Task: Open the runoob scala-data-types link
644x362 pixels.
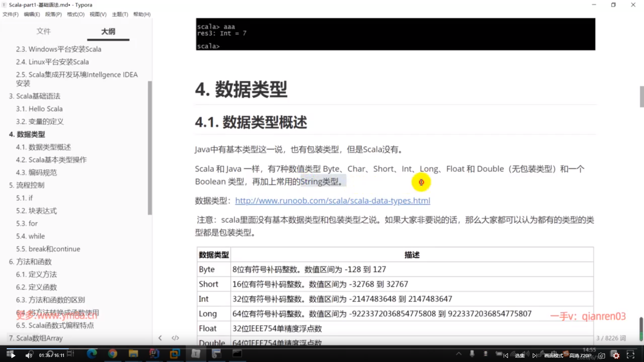Action: pyautogui.click(x=332, y=201)
